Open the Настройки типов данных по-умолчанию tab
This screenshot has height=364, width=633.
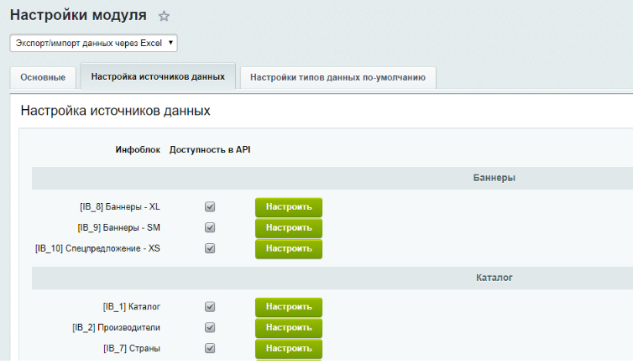pyautogui.click(x=337, y=77)
